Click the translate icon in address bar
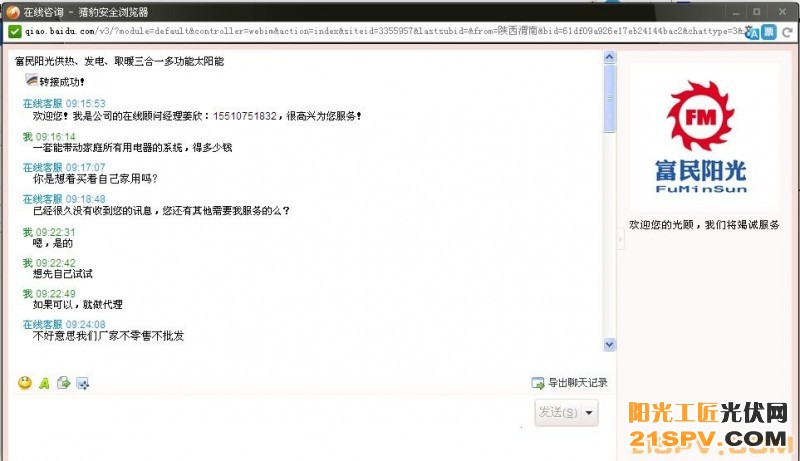Image resolution: width=800 pixels, height=461 pixels. pos(752,31)
